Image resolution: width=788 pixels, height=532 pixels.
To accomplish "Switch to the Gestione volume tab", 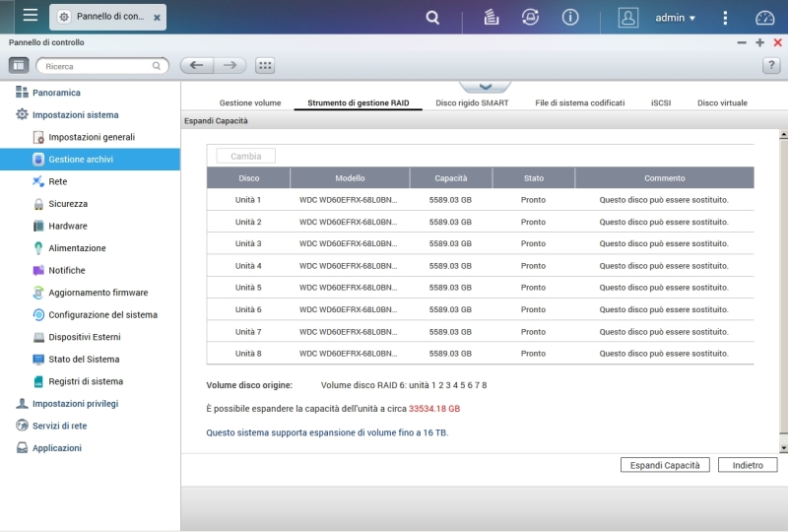I will (x=250, y=102).
